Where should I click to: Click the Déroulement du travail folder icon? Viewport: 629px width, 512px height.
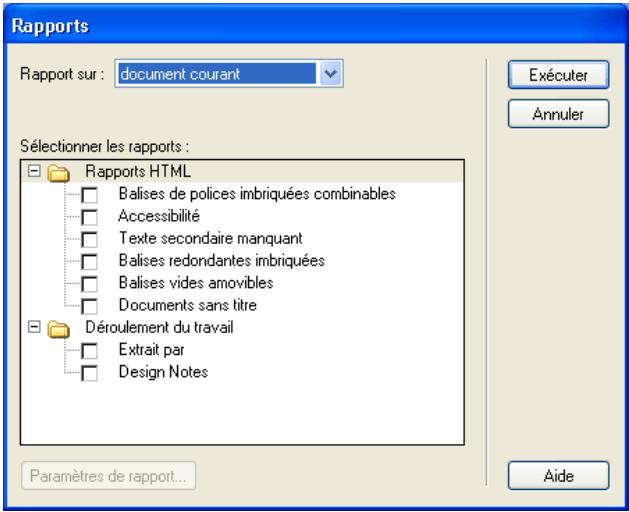59,329
